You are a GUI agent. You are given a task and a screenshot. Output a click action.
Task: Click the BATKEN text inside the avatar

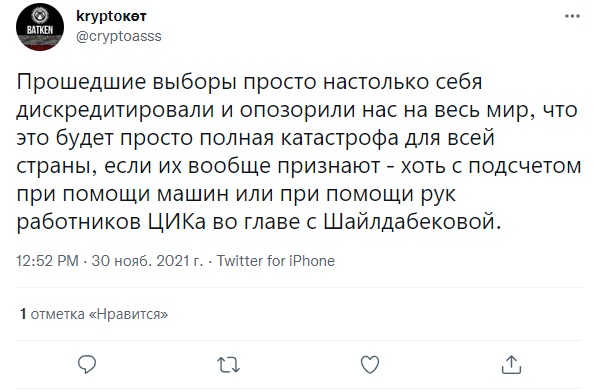tap(40, 30)
